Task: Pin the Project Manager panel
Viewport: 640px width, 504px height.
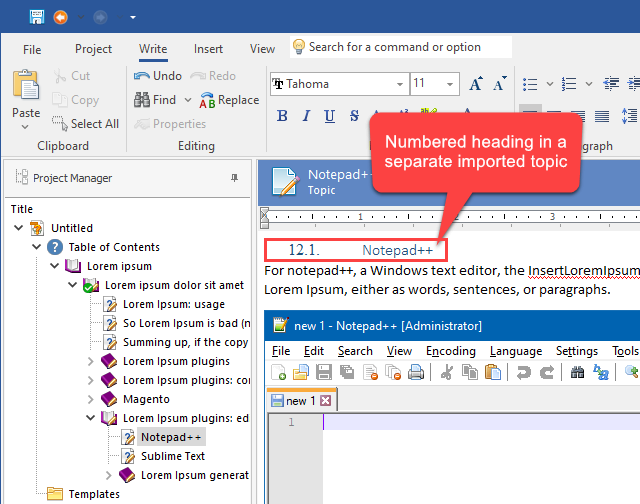Action: [x=234, y=178]
